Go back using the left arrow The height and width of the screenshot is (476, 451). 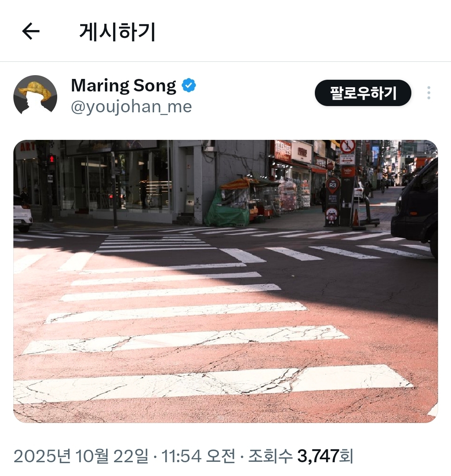pos(30,31)
